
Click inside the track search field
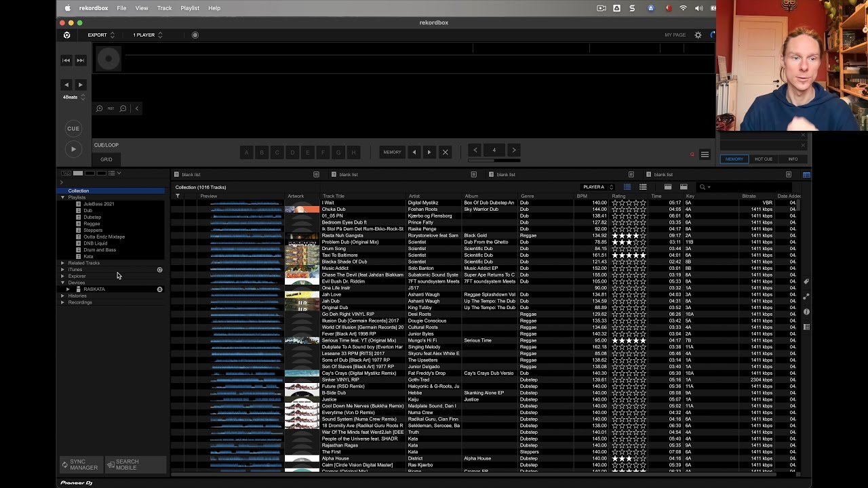coord(753,187)
